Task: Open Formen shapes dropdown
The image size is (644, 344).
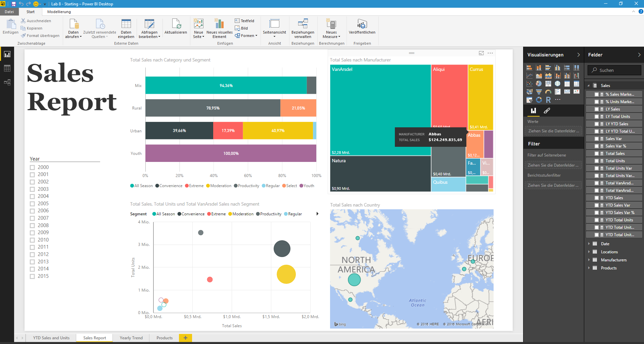Action: click(246, 36)
